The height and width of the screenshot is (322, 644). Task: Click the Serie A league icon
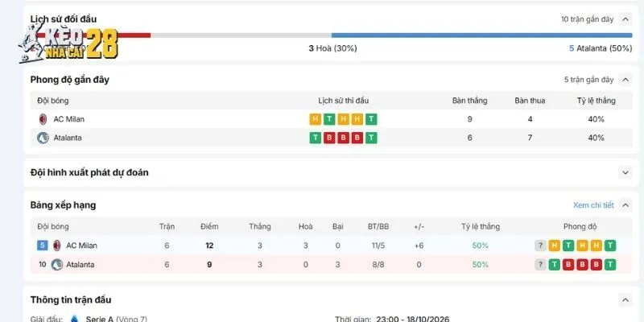point(75,319)
